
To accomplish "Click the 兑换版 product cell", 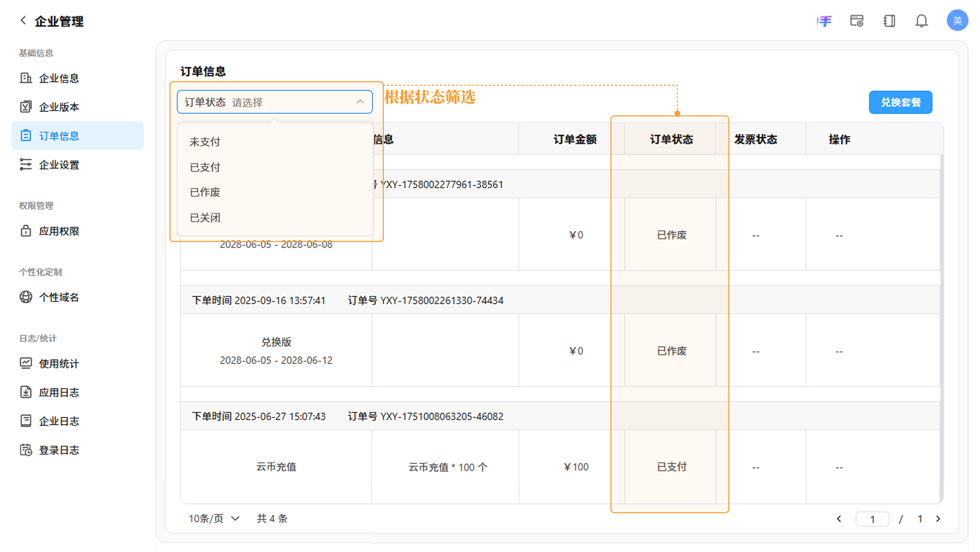I will [276, 342].
